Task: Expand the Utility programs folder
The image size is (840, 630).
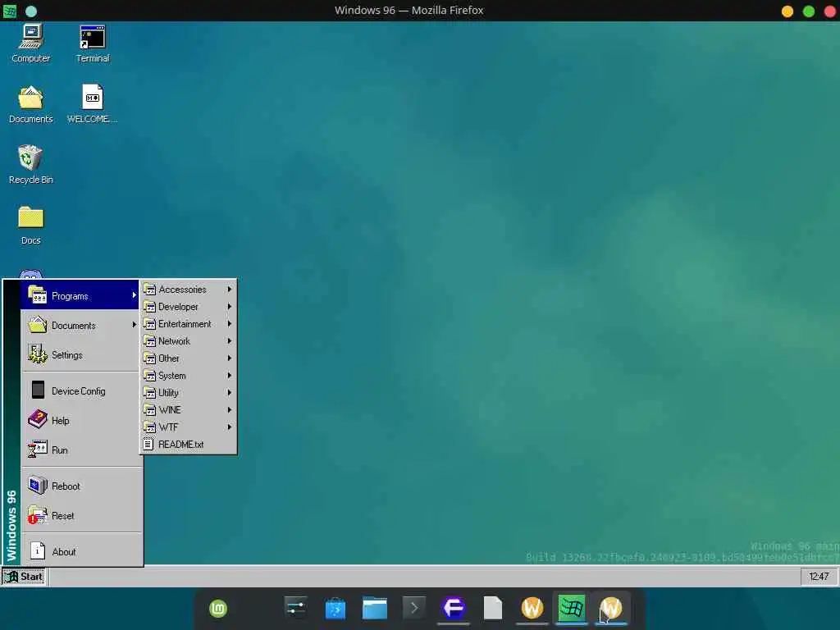Action: click(188, 393)
